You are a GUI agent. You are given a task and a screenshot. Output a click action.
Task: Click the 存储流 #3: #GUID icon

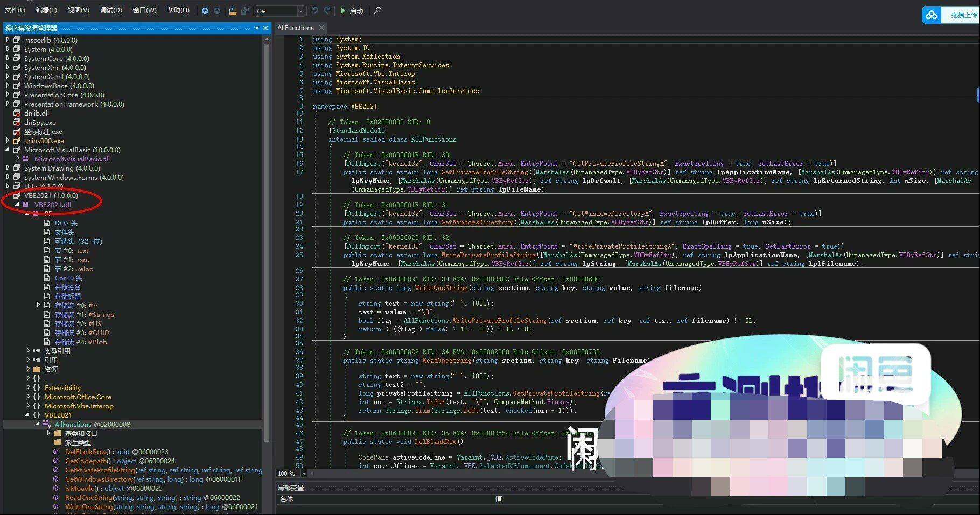tap(47, 333)
